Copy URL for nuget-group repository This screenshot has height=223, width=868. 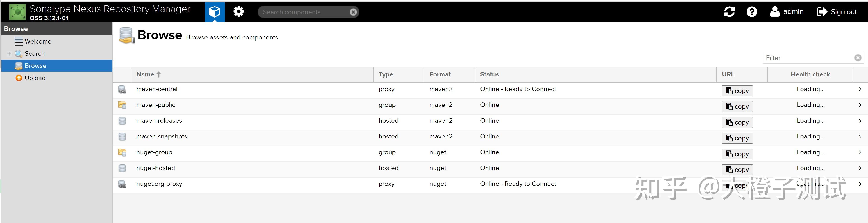pyautogui.click(x=737, y=154)
